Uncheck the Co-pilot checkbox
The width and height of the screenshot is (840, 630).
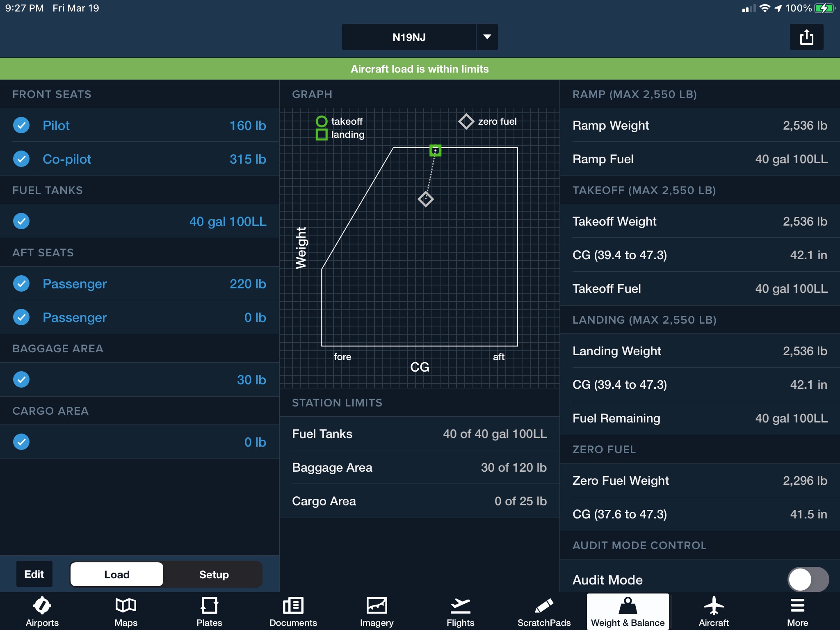[x=21, y=159]
